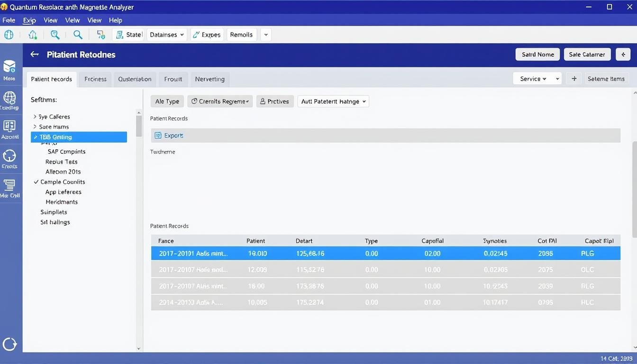The width and height of the screenshot is (637, 364).
Task: Click the back arrow beside Pitatient Retodnes
Action: click(x=35, y=55)
